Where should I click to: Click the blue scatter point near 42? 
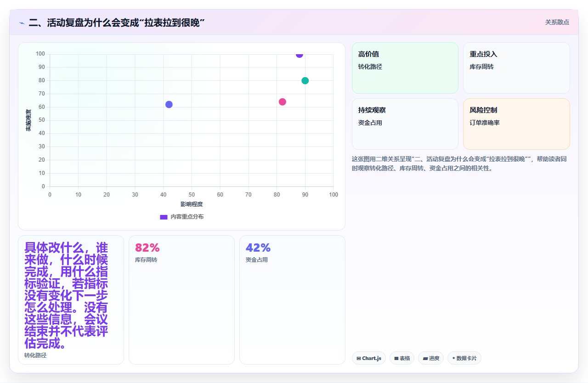169,105
